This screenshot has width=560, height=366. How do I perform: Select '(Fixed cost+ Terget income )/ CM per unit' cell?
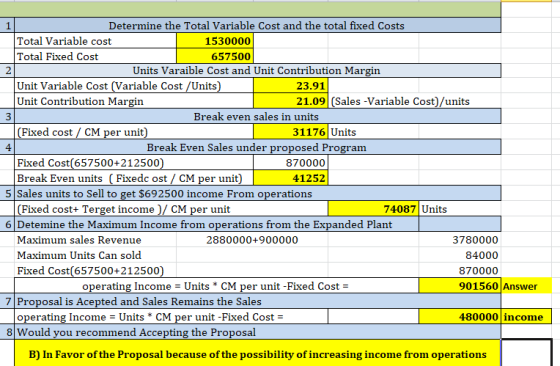coord(171,209)
